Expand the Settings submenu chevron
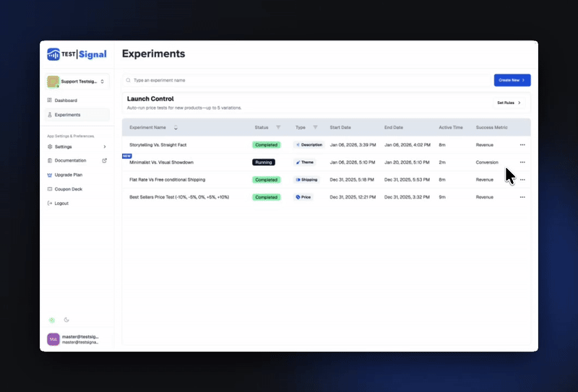The width and height of the screenshot is (578, 392). tap(105, 147)
